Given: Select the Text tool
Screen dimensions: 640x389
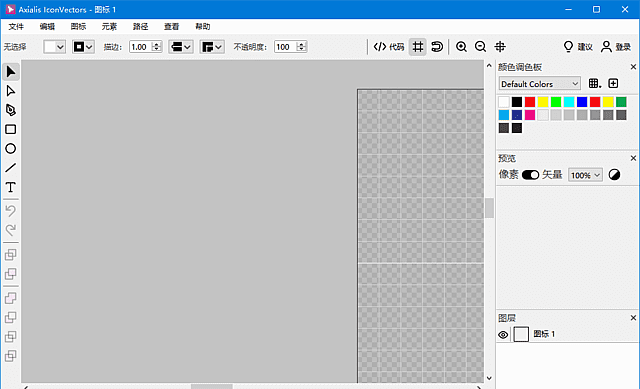Looking at the screenshot, I should pyautogui.click(x=11, y=187).
